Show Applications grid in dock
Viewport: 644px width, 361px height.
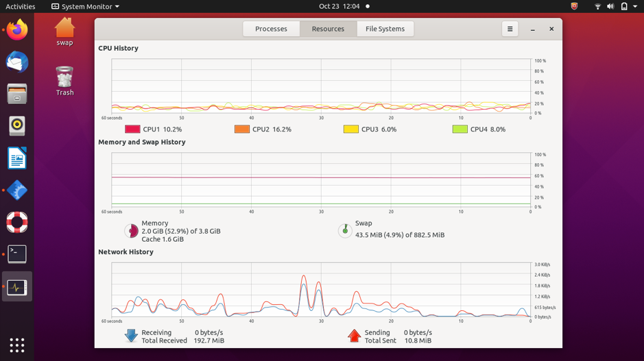tap(17, 345)
